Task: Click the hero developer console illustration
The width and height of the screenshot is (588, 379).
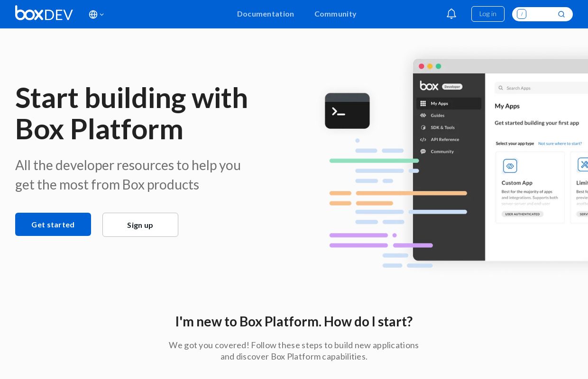Action: (500, 160)
